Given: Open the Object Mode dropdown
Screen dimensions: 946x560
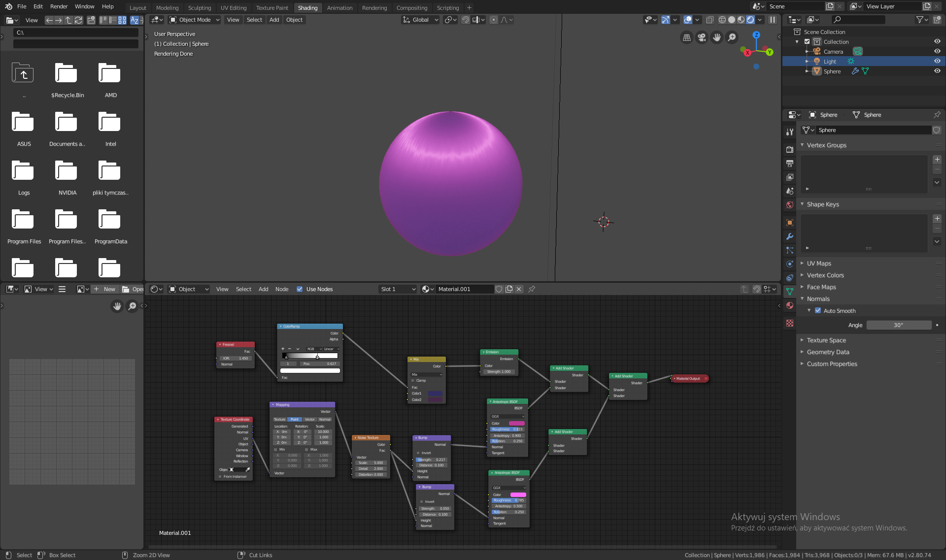Looking at the screenshot, I should pos(194,20).
